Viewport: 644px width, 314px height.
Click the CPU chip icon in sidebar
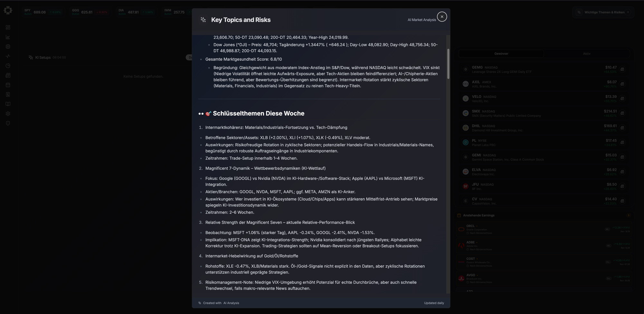tap(8, 47)
